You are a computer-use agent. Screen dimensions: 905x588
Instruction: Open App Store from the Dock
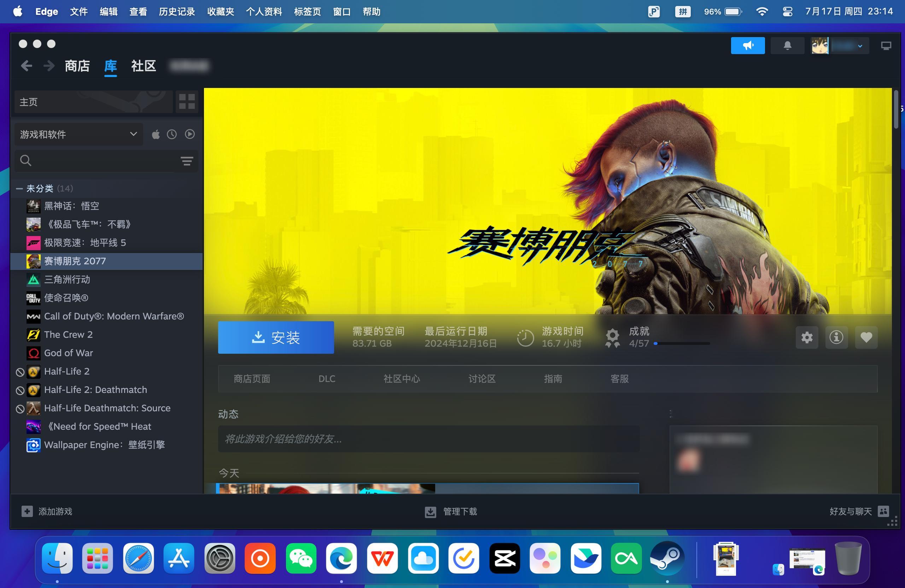tap(179, 558)
